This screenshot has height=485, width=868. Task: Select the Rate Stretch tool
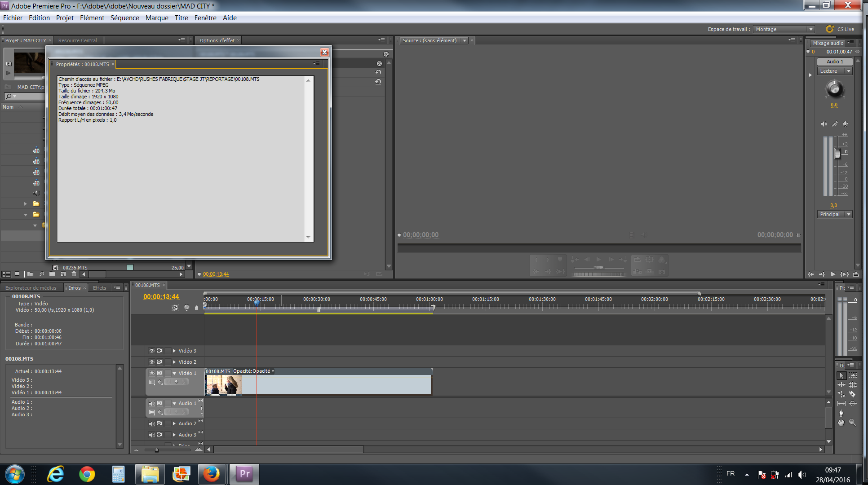tap(841, 394)
